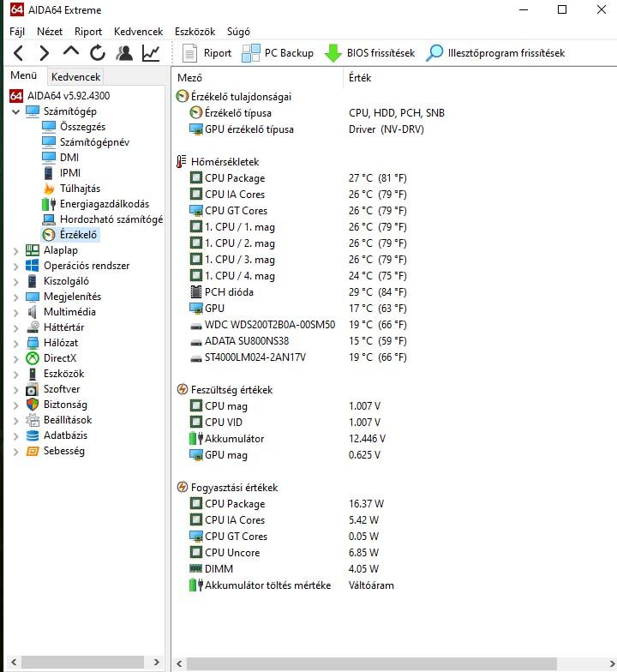Image resolution: width=617 pixels, height=672 pixels.
Task: Open Illesztőprogram frissítések search button
Action: (495, 53)
